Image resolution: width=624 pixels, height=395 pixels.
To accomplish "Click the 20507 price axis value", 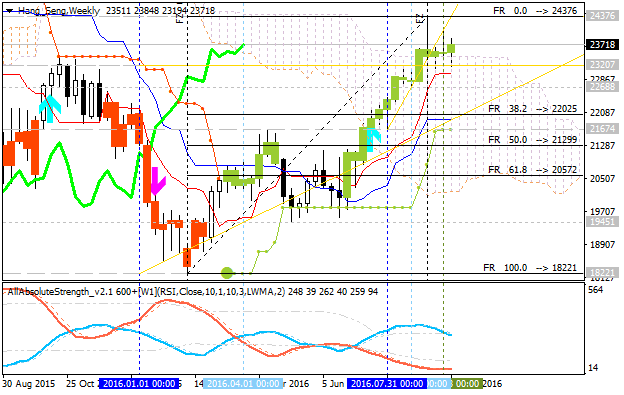I will pos(603,179).
